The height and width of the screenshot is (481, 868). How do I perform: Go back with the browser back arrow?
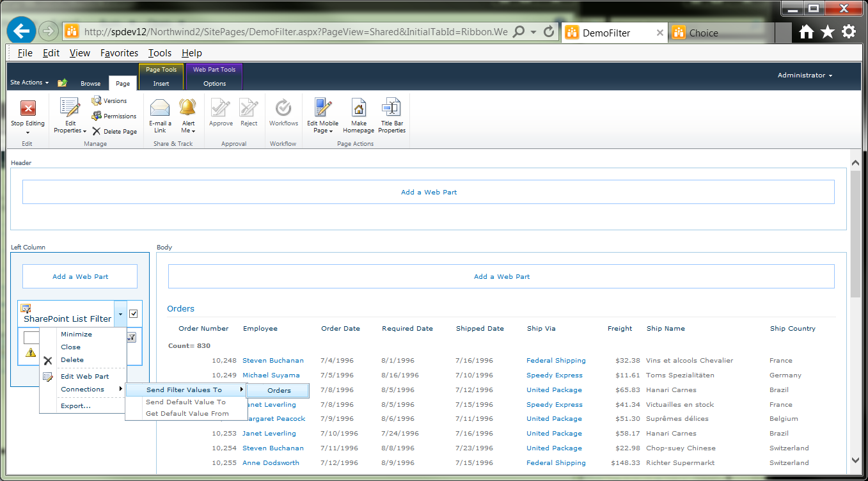pyautogui.click(x=21, y=31)
